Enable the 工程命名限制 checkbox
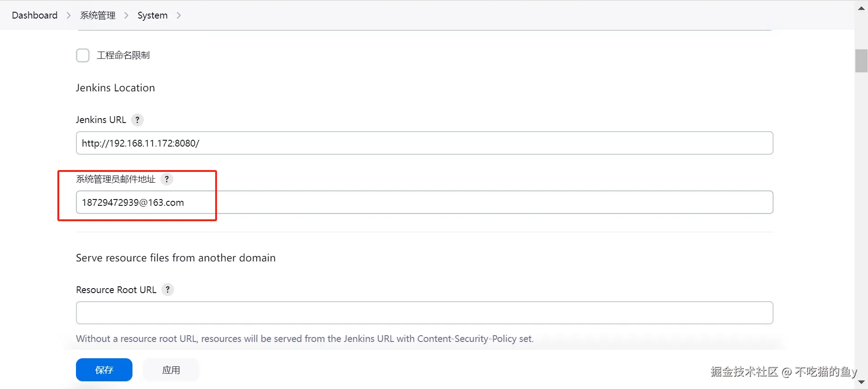 [83, 55]
